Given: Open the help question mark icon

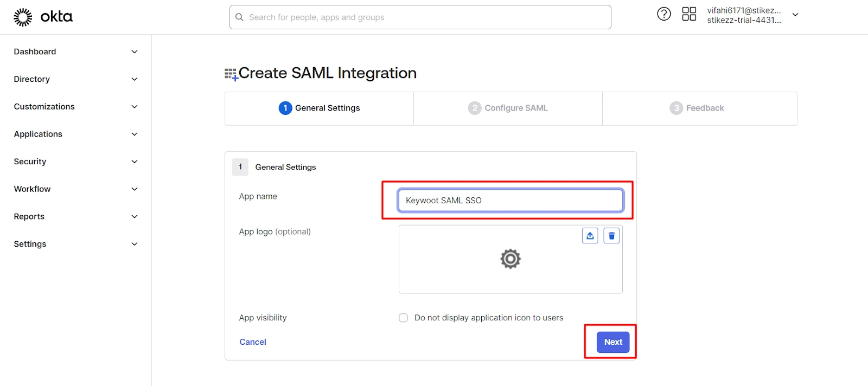Looking at the screenshot, I should pyautogui.click(x=664, y=14).
